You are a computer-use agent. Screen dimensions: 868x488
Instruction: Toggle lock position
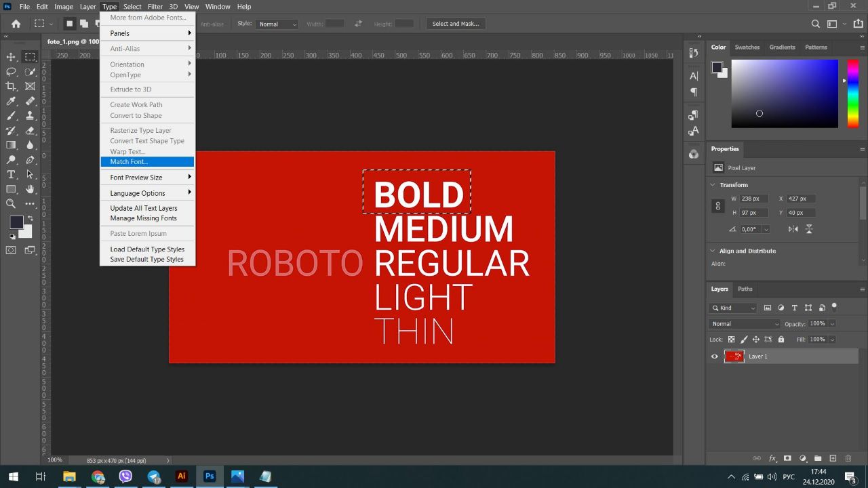[x=755, y=340]
